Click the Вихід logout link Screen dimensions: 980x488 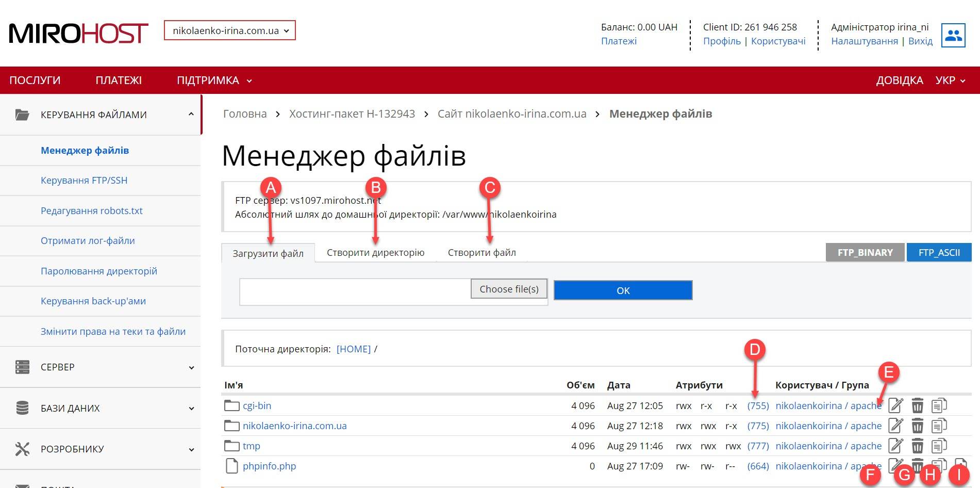click(920, 41)
